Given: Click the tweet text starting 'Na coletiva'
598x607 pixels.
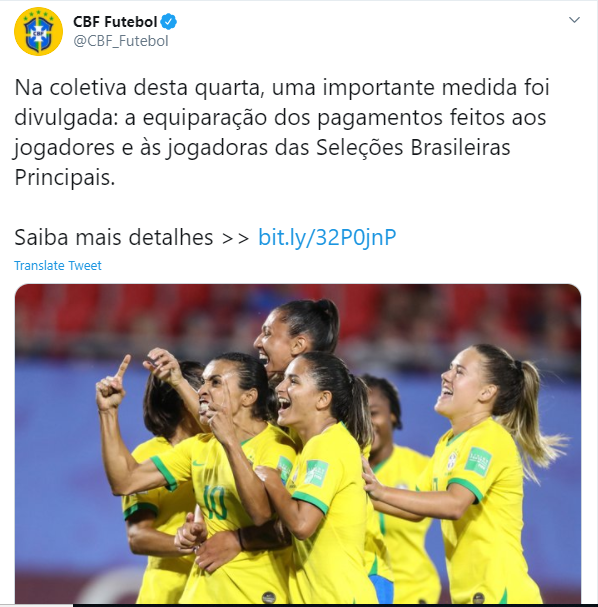Looking at the screenshot, I should 282,132.
